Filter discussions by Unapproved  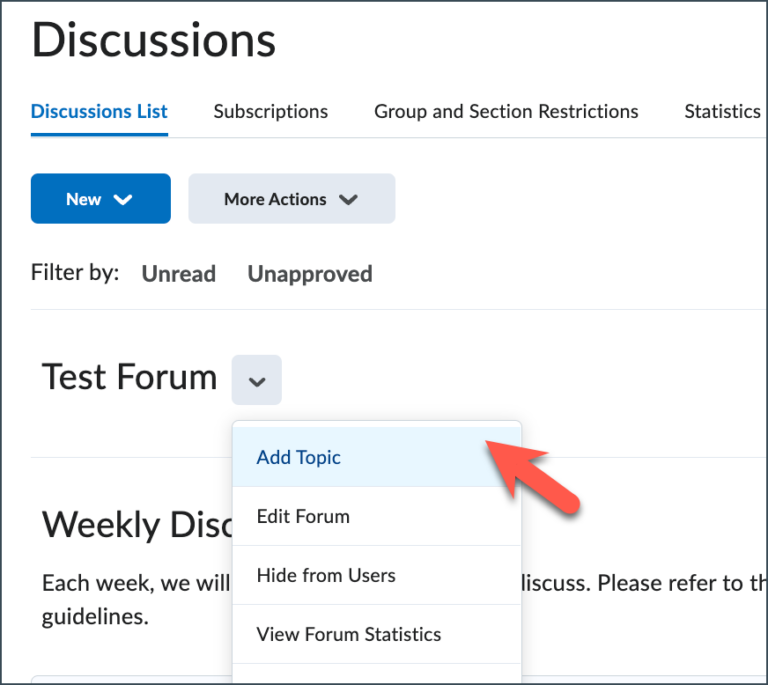point(310,274)
